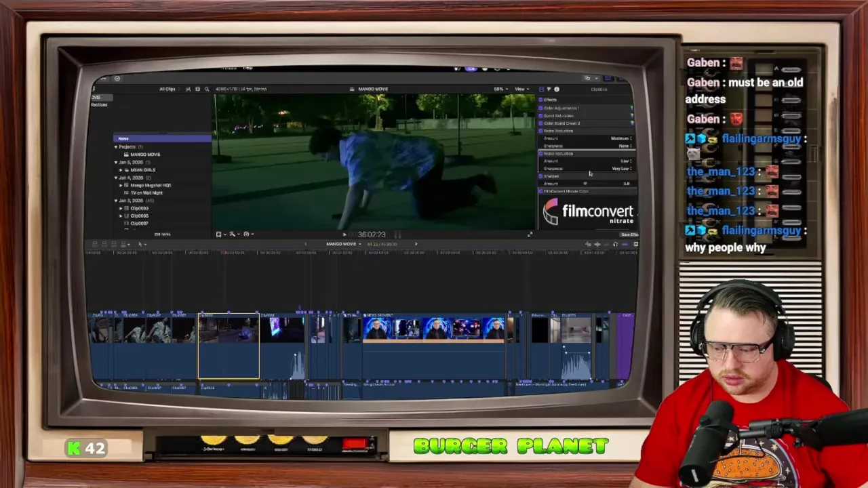Expand the MEAN GIRLS event

point(121,170)
